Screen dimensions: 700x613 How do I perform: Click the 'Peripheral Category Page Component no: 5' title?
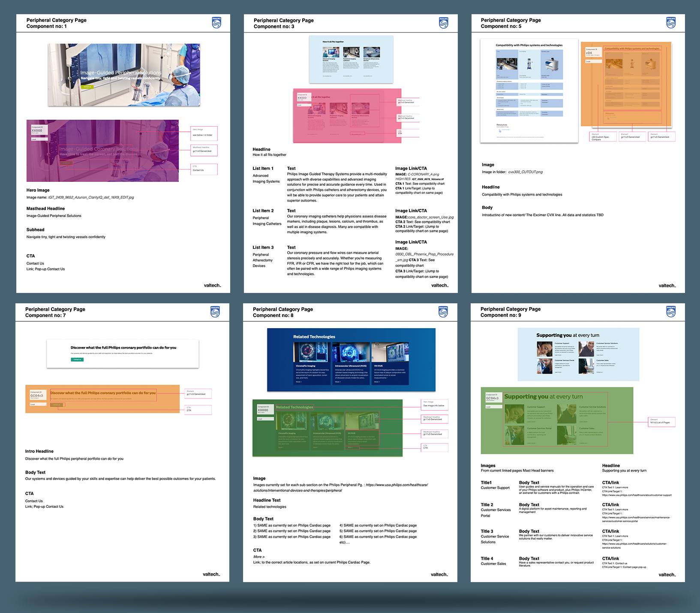[x=511, y=23]
